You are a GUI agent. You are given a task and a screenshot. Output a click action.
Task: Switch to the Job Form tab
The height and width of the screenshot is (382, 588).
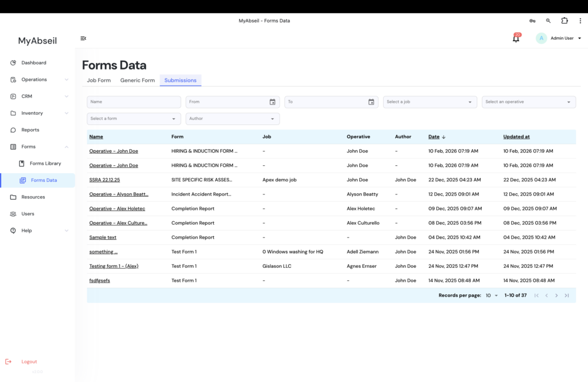pyautogui.click(x=99, y=80)
